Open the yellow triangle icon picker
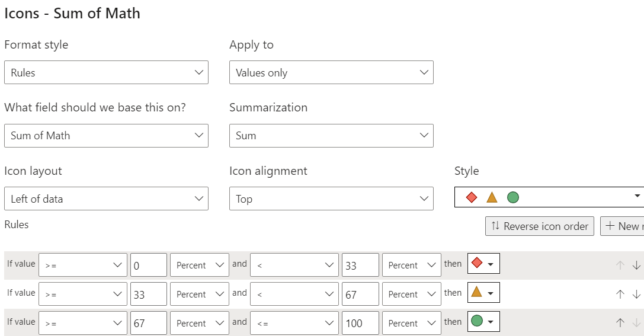This screenshot has height=336, width=644. point(483,293)
